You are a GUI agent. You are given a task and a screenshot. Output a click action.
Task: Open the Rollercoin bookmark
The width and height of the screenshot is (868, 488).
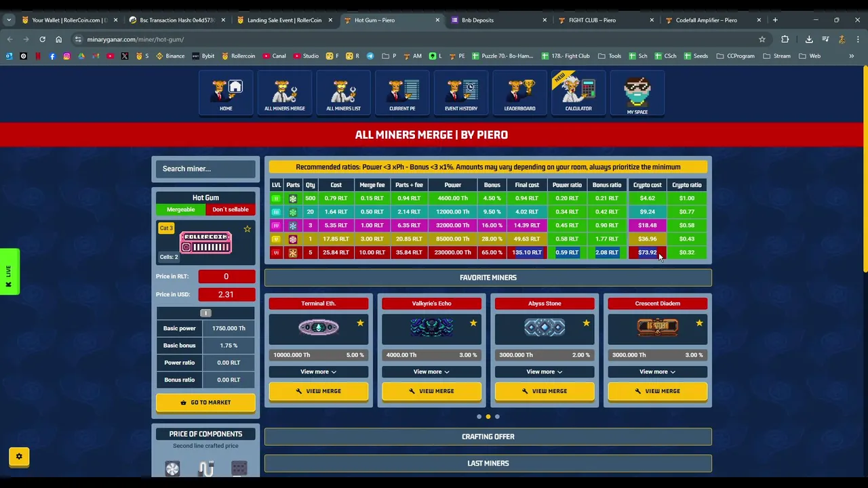[x=238, y=56]
